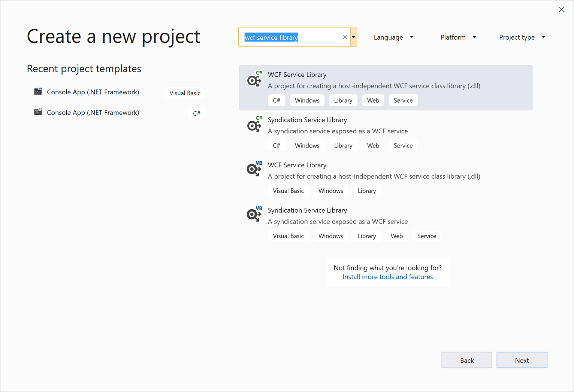
Task: Click the Next button
Action: (x=522, y=360)
